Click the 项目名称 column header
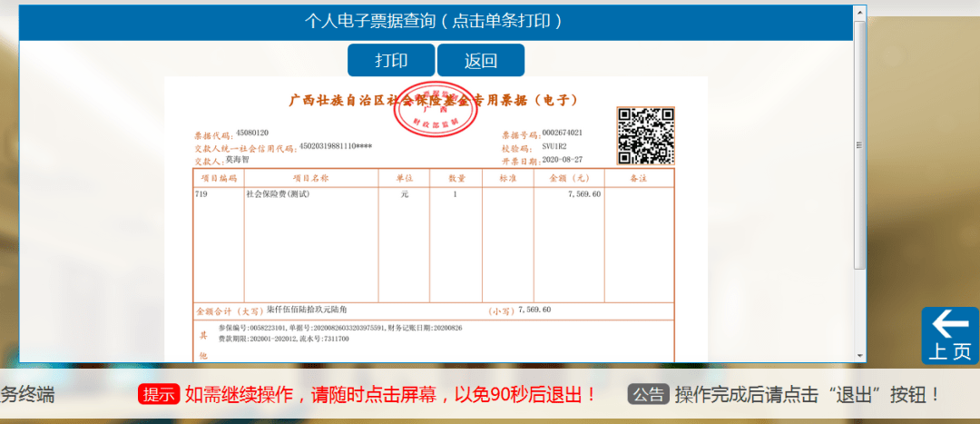The image size is (980, 424). 311,178
